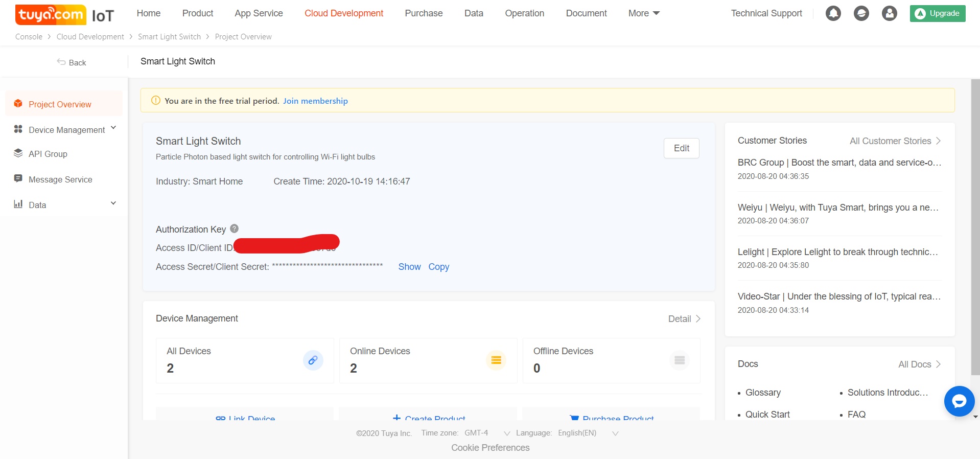Expand the Device Management sidebar chevron
The height and width of the screenshot is (459, 980).
pos(113,128)
